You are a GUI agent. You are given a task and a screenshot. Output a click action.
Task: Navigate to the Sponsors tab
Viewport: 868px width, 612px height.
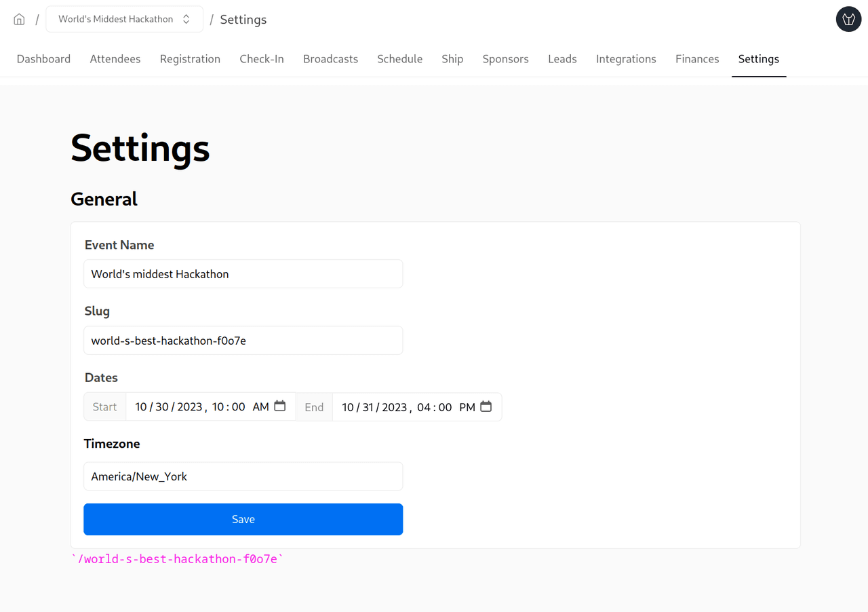[505, 59]
